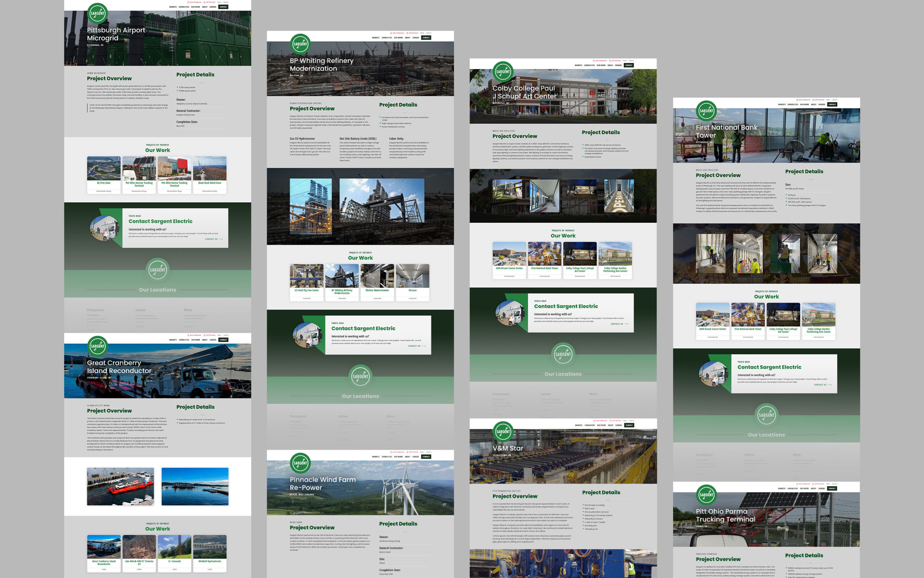The width and height of the screenshot is (924, 578).
Task: Click 24/7 Services icon on BP Whiting page header
Action: point(407,33)
